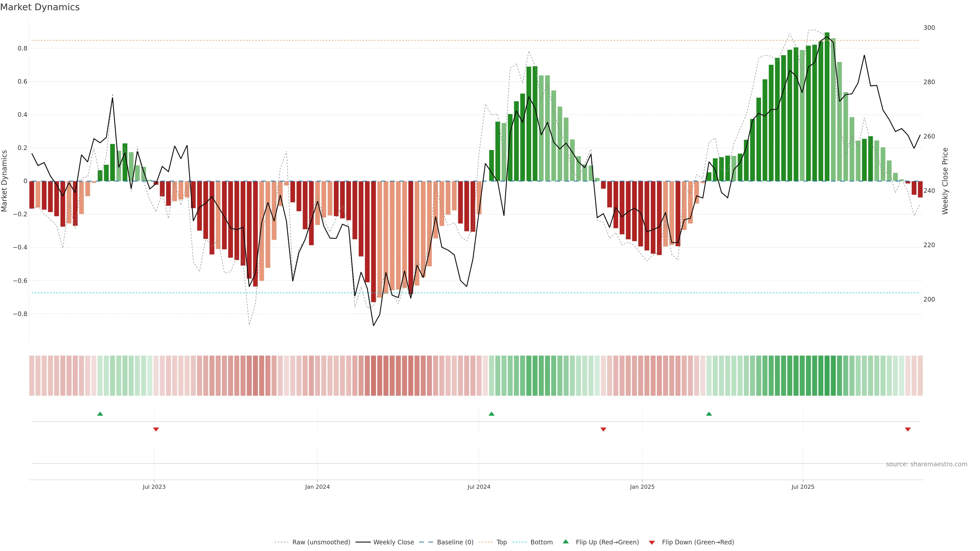The image size is (980, 551).
Task: Click red triangle icon in the legend
Action: tap(652, 543)
